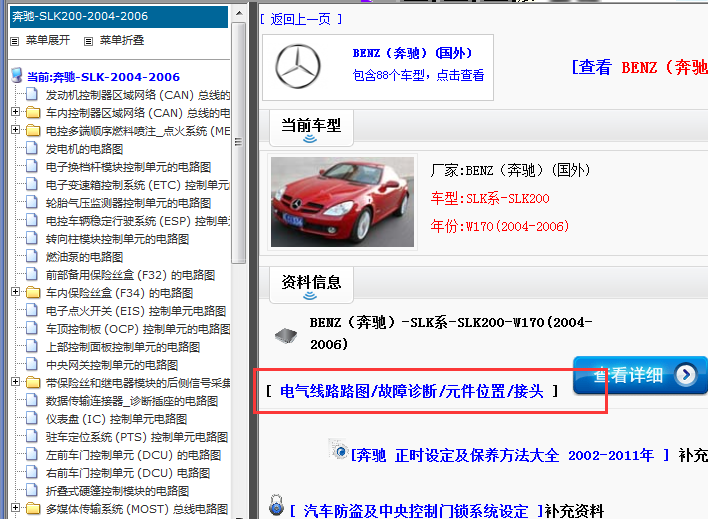Click the computer icon beside 当前:奔驰-SLK-2004-2006
The image size is (708, 519).
coord(17,75)
